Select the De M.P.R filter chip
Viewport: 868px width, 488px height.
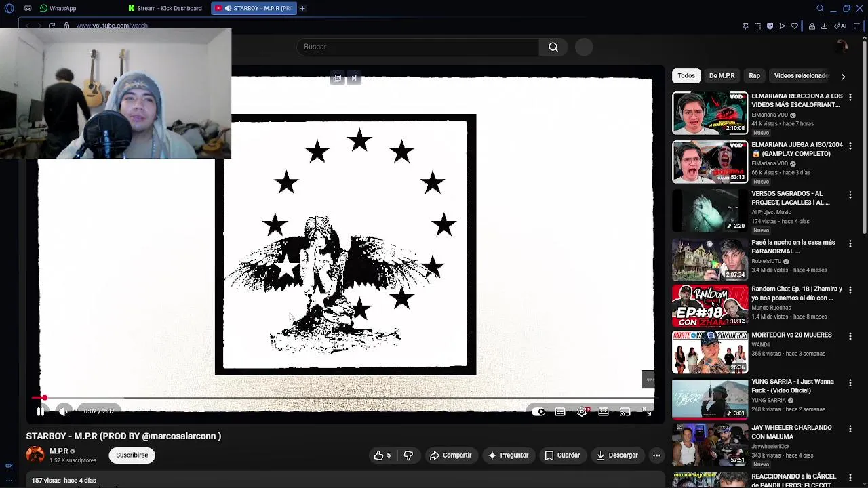pos(722,76)
